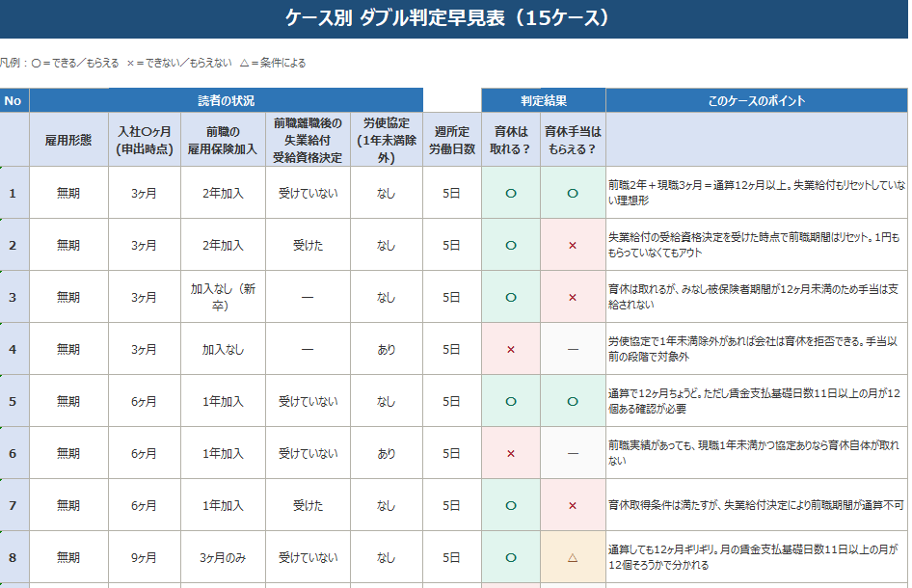The height and width of the screenshot is (588, 912).
Task: Click the 無期 cell in row 7
Action: pyautogui.click(x=68, y=505)
